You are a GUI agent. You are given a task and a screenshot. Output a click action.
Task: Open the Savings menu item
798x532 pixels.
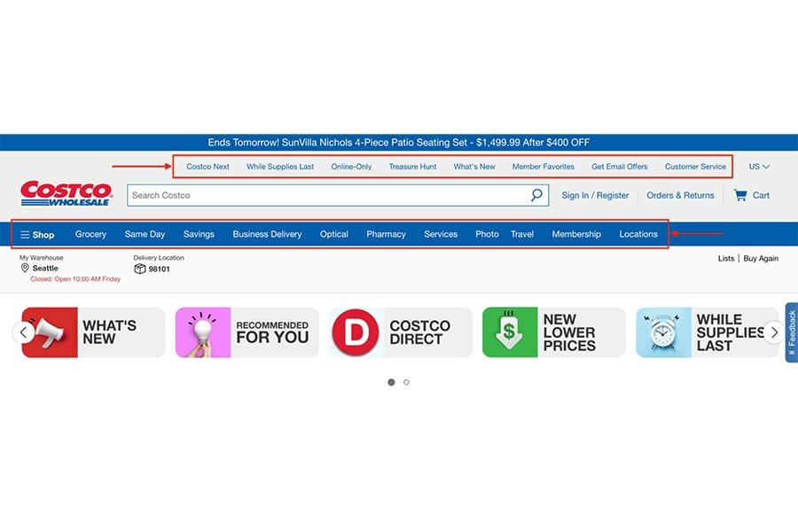tap(199, 234)
